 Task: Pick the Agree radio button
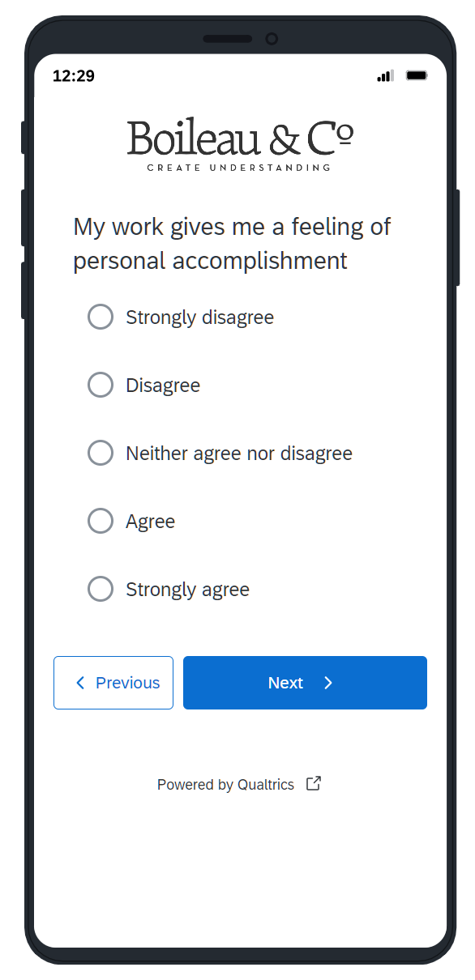101,521
